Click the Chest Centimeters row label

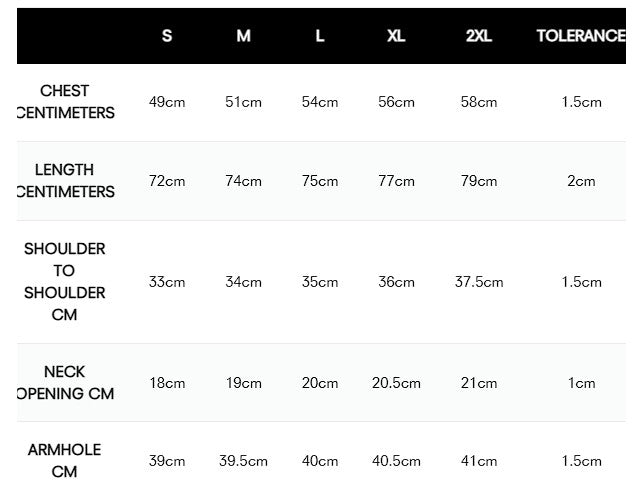[66, 102]
